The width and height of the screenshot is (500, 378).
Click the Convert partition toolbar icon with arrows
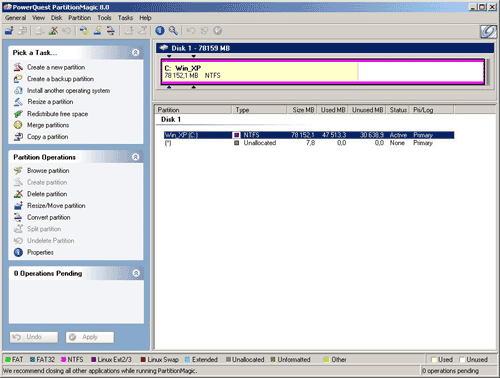click(111, 31)
